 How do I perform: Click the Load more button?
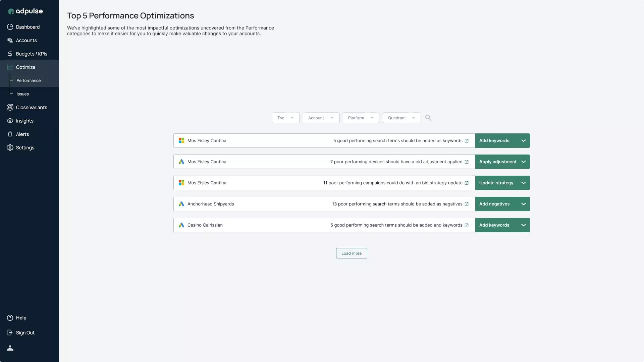tap(352, 253)
